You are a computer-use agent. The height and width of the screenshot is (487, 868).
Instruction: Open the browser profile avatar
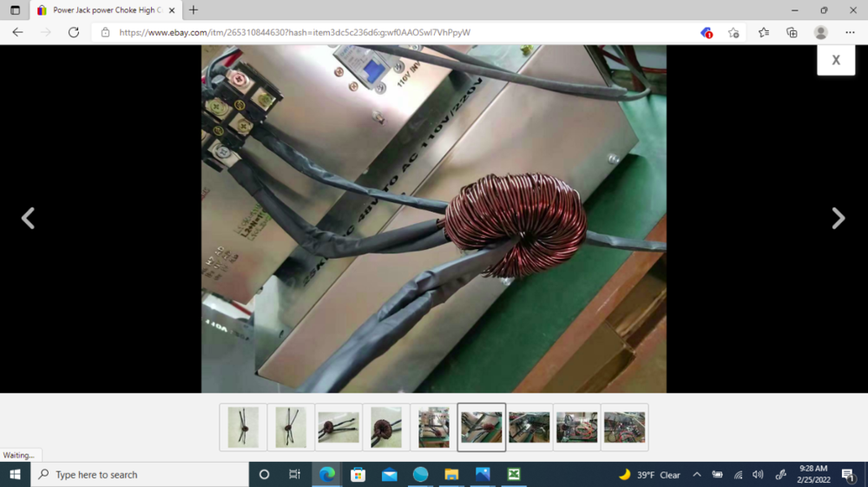pyautogui.click(x=820, y=33)
